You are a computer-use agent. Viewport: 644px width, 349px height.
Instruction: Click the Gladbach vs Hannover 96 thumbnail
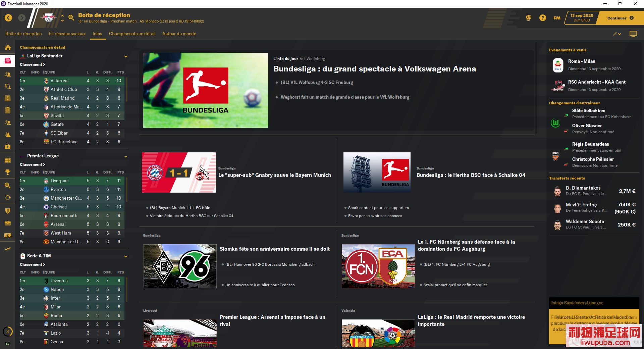(x=180, y=266)
